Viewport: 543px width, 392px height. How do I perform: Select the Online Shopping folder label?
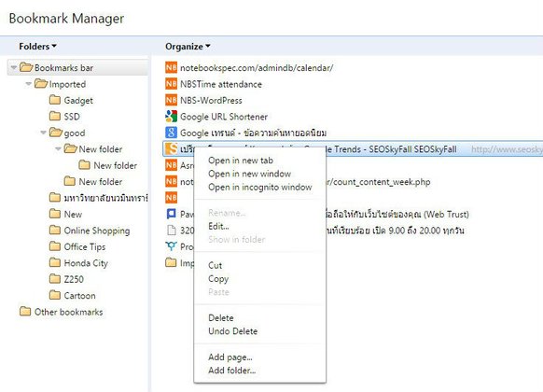coord(97,231)
